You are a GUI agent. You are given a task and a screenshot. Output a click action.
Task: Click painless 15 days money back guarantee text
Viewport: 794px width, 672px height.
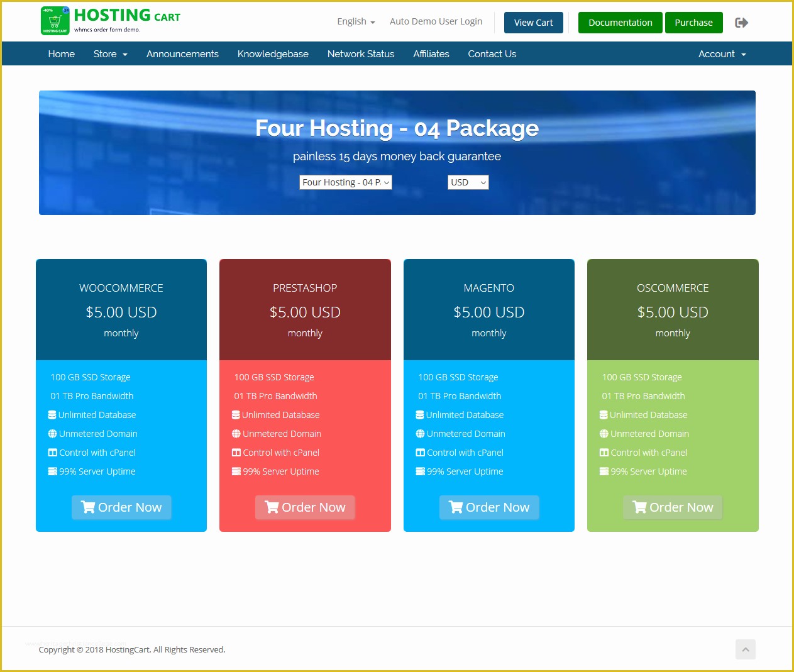click(397, 157)
